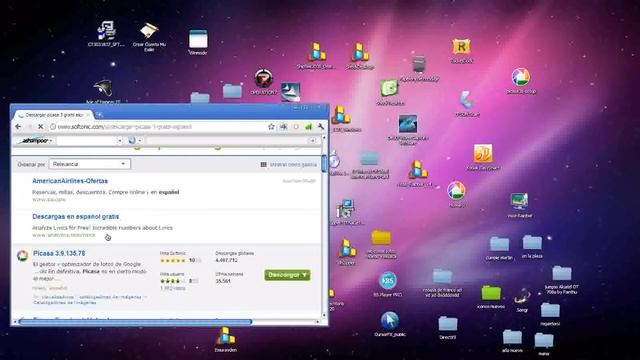Open the yellow folder on desktop

[x=381, y=244]
